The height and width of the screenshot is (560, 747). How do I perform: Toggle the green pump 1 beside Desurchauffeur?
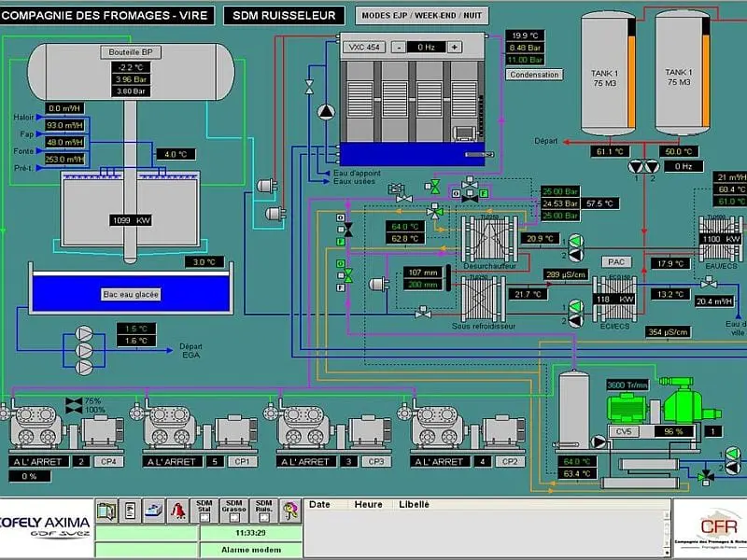pos(576,240)
